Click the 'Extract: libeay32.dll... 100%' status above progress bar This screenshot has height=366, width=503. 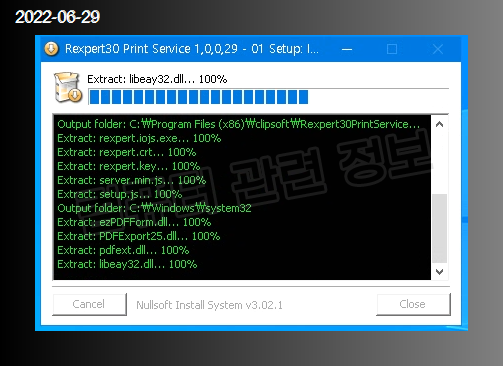coord(157,79)
